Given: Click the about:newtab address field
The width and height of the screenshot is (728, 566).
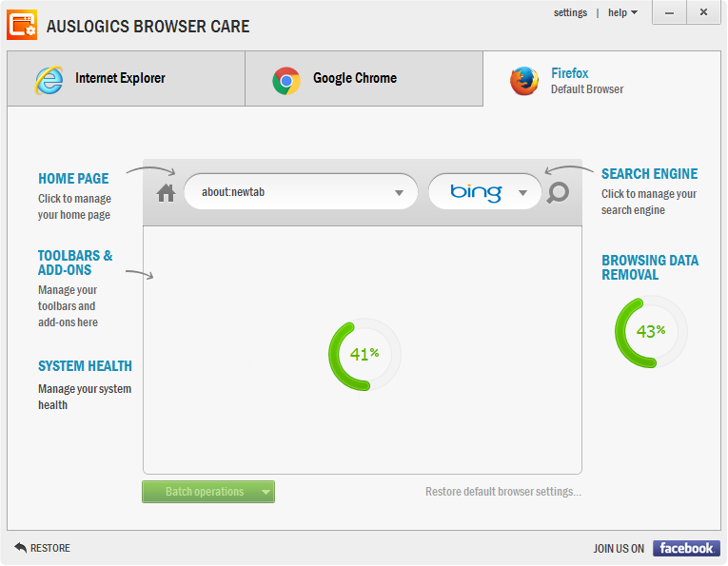Looking at the screenshot, I should pos(301,191).
